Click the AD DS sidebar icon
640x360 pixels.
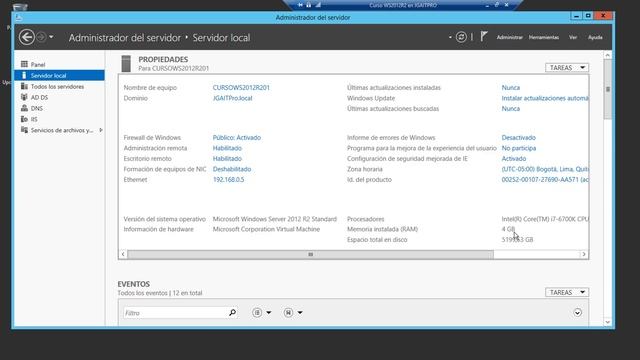[24, 97]
